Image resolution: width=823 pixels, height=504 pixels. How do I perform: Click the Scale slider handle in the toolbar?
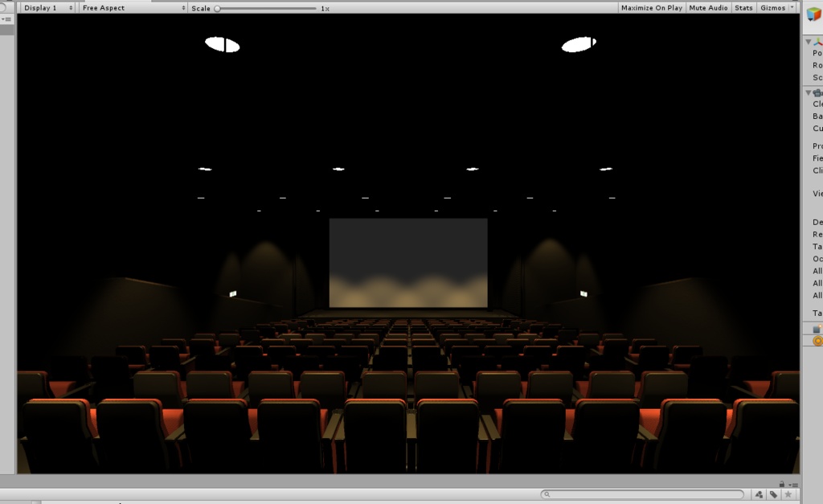pyautogui.click(x=215, y=7)
